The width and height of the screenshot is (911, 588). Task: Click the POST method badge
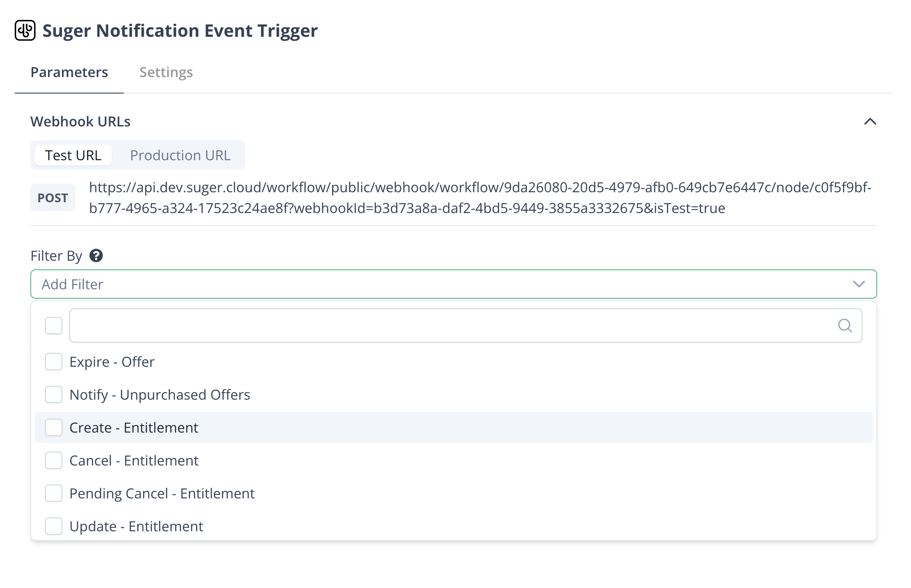pyautogui.click(x=53, y=198)
